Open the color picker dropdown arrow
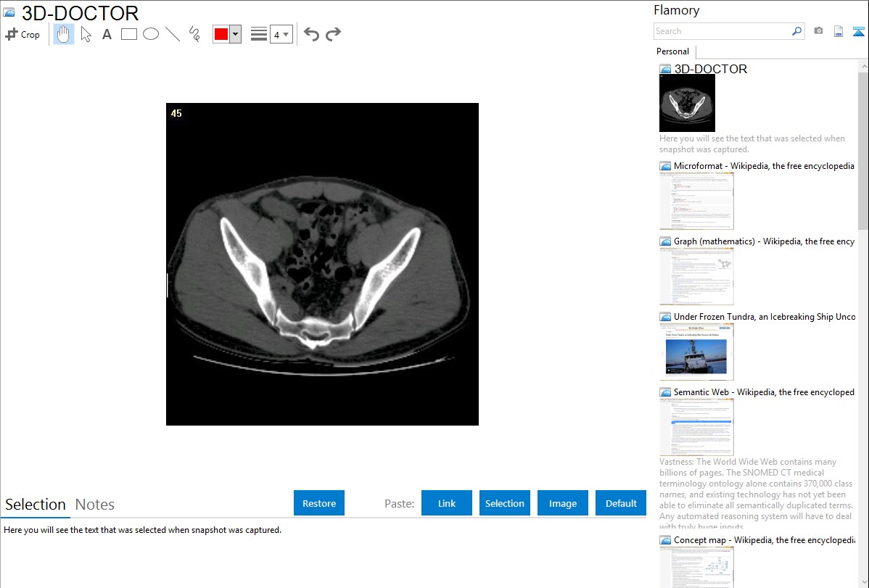 pos(235,34)
